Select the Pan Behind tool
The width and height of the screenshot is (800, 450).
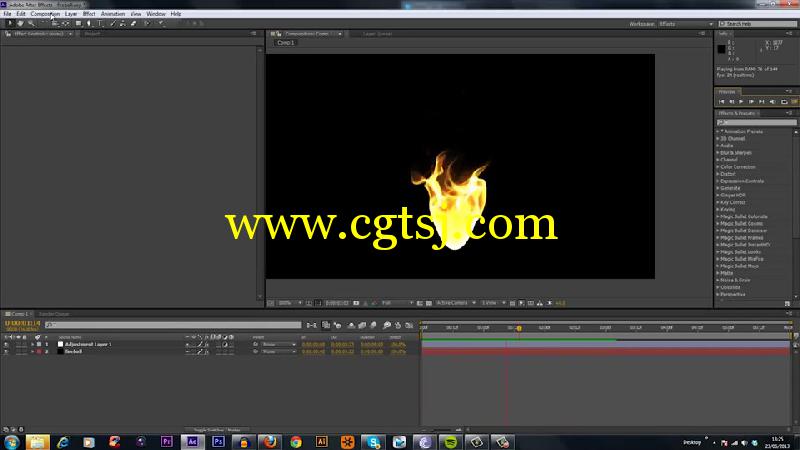coord(66,23)
